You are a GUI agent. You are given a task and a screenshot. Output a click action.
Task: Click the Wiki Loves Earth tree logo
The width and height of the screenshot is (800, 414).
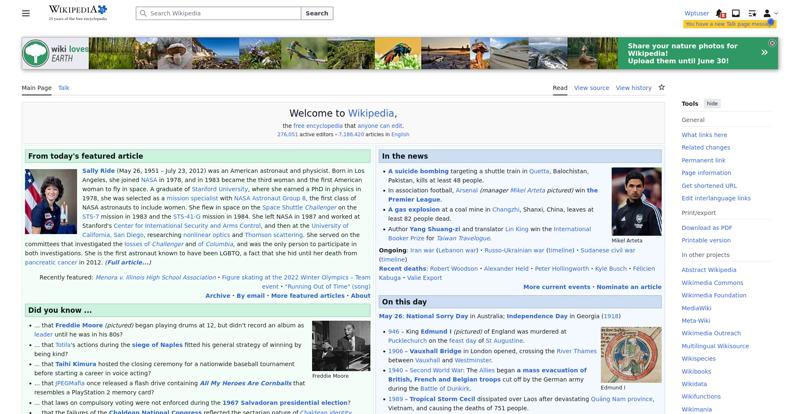[35, 53]
